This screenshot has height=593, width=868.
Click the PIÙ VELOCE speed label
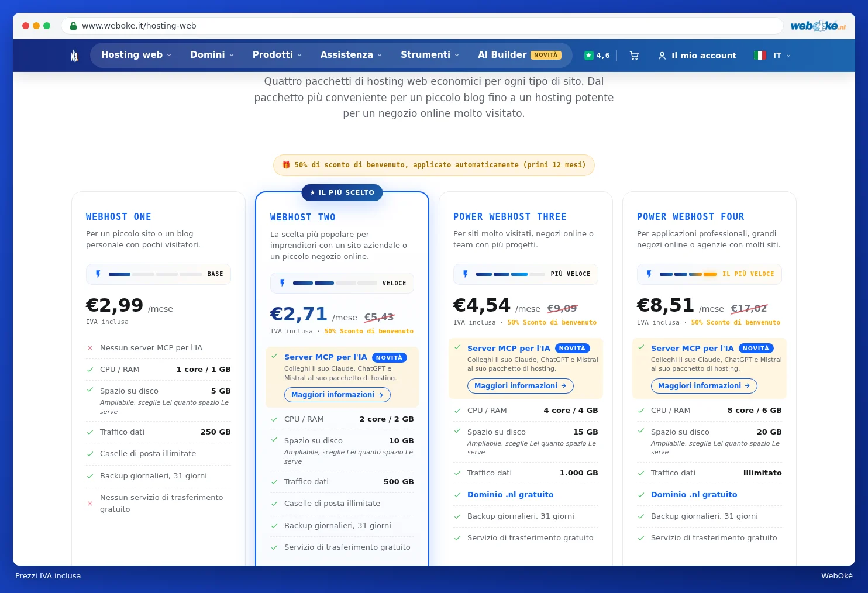pyautogui.click(x=571, y=274)
